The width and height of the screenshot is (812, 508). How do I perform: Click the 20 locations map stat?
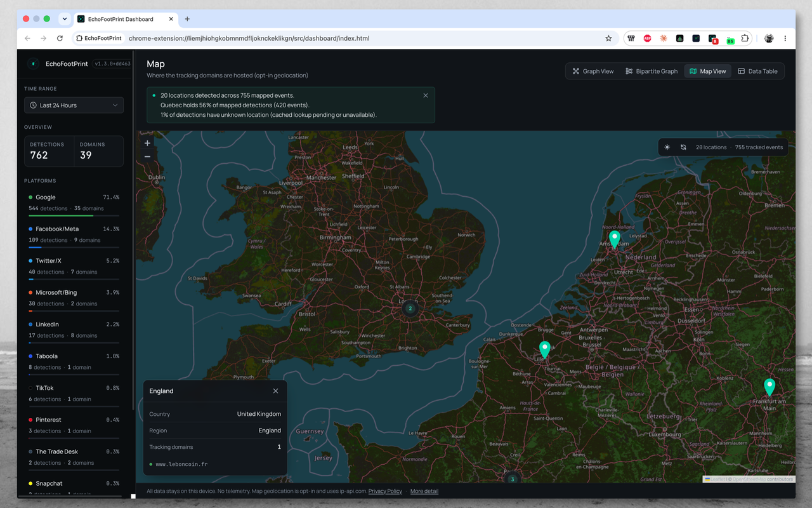pos(711,147)
